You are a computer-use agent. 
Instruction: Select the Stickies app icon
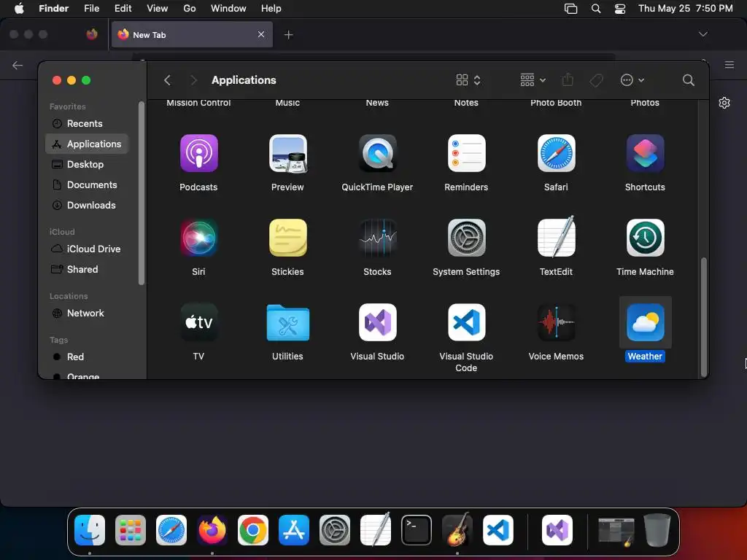coord(287,238)
